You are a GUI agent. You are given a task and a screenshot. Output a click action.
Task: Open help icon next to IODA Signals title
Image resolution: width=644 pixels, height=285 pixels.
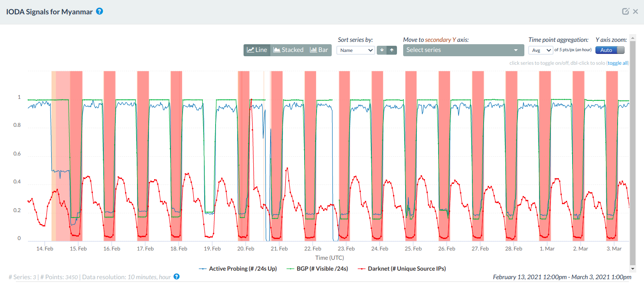click(99, 11)
